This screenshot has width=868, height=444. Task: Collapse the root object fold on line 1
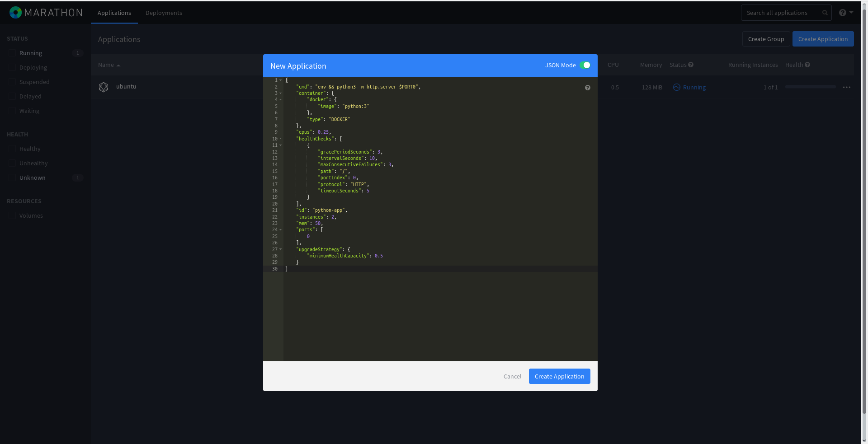coord(281,80)
